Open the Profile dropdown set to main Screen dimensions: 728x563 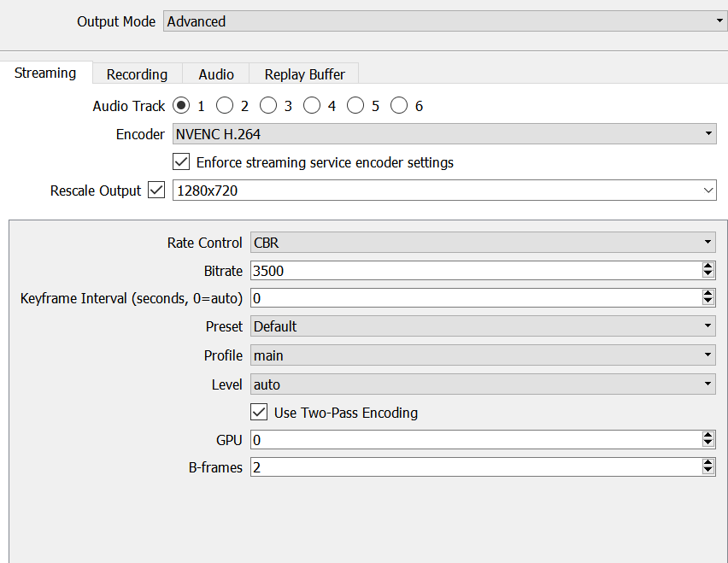(483, 355)
